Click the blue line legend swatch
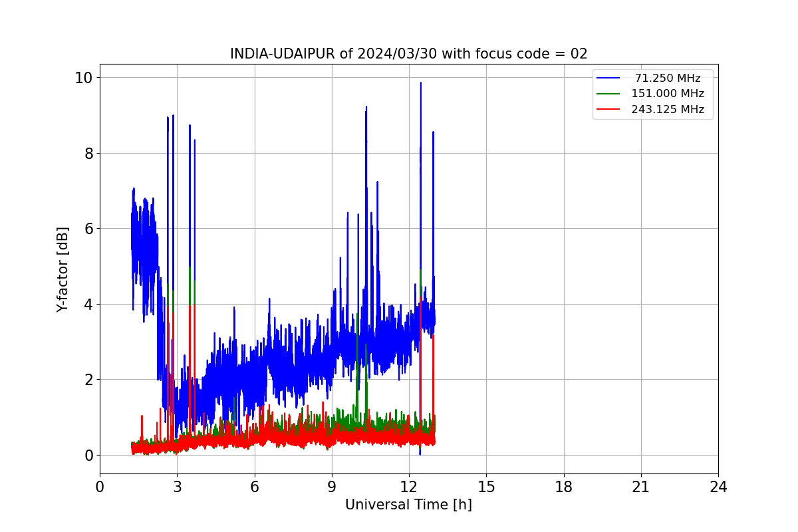 pos(608,78)
